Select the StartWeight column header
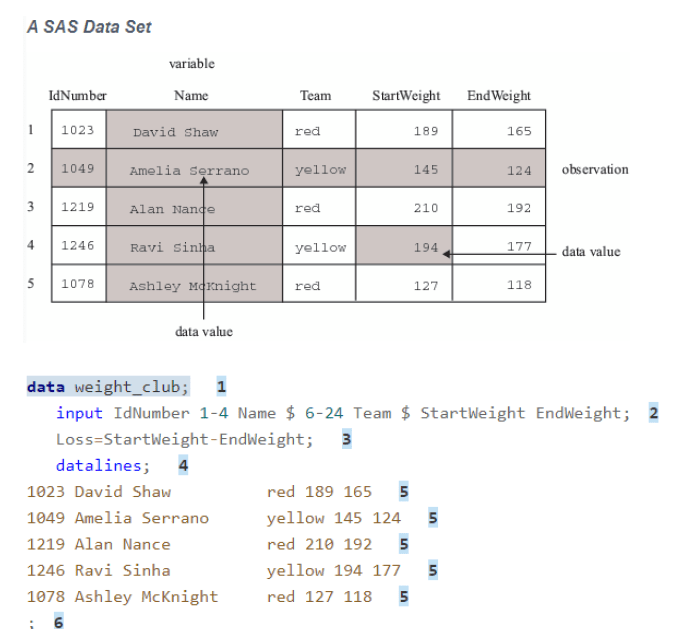This screenshot has height=629, width=676. [405, 96]
